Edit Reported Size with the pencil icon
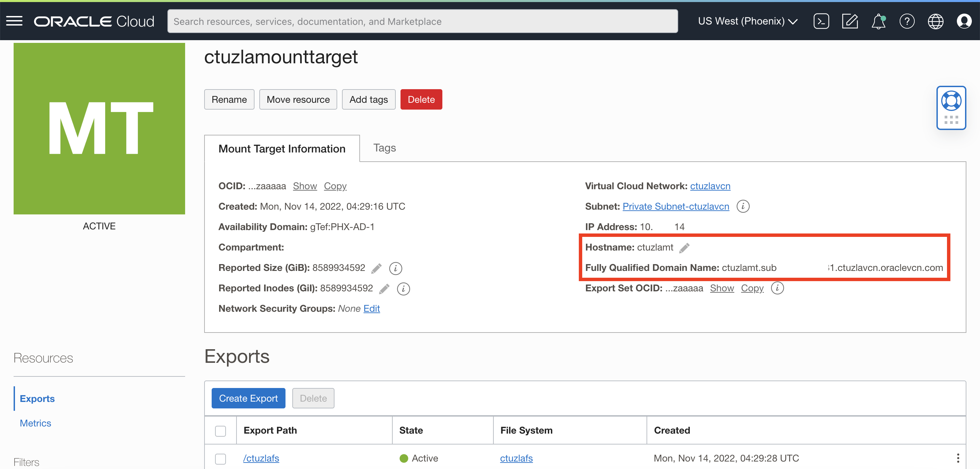The image size is (980, 469). tap(376, 268)
